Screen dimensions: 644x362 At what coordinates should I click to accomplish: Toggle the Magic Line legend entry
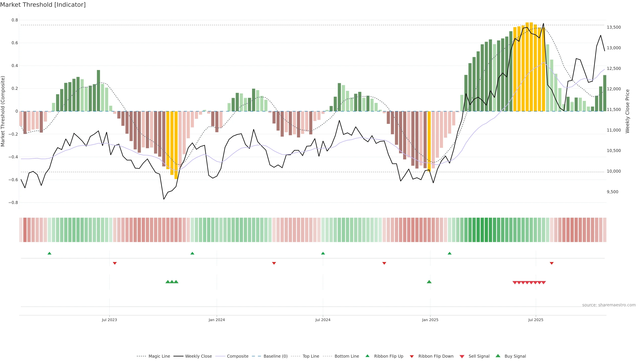tap(159, 356)
